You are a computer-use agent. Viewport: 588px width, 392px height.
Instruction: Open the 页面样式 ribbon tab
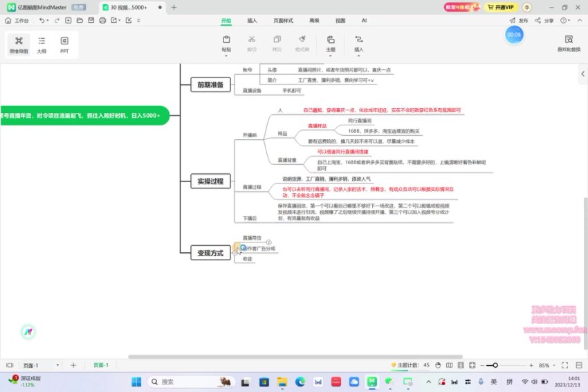284,21
